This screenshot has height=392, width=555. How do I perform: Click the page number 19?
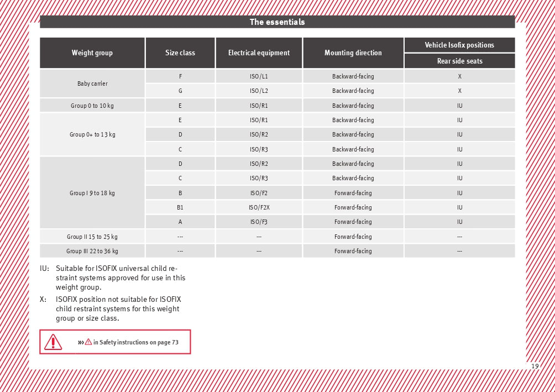(535, 366)
